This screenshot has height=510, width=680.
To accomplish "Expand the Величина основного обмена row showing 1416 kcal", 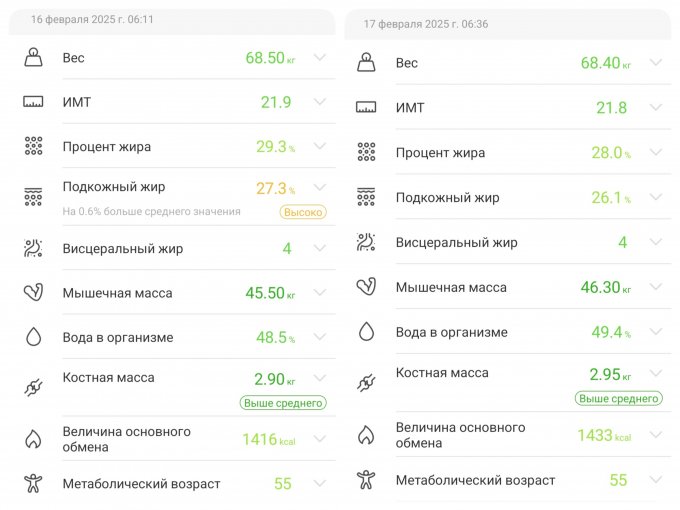I will (320, 438).
